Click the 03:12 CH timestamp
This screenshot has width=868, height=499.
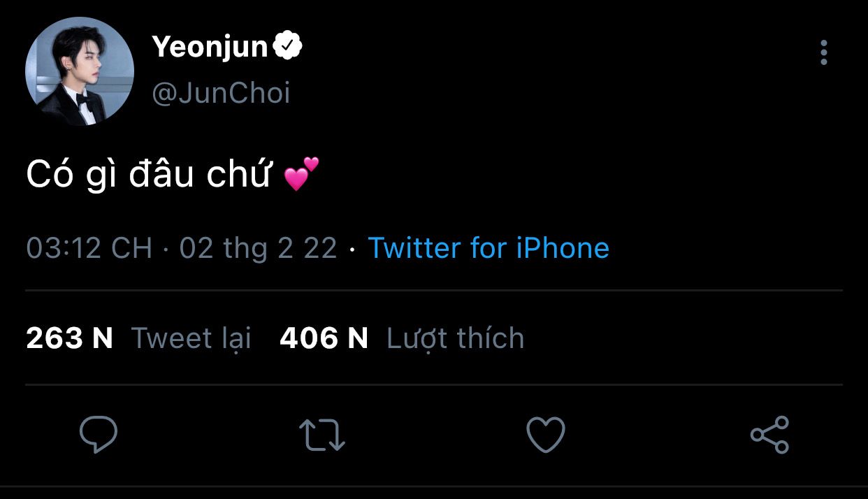coord(89,248)
